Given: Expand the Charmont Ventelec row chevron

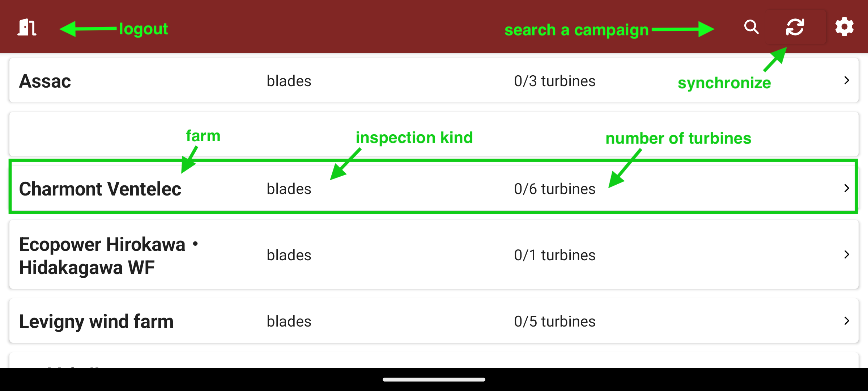Looking at the screenshot, I should 846,188.
